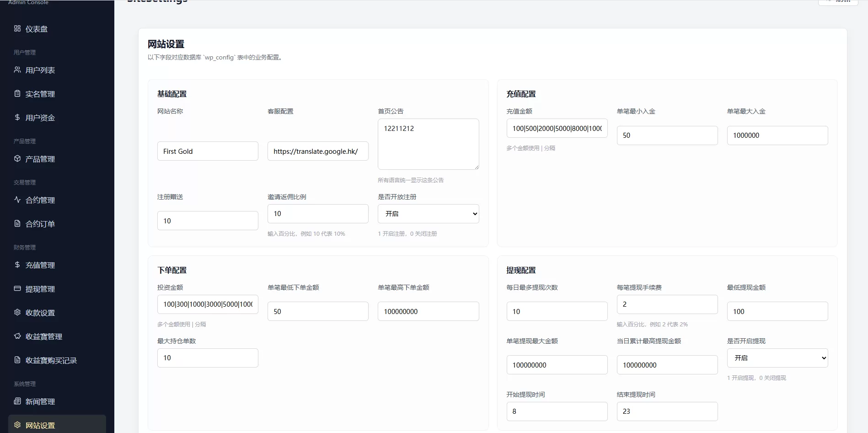Click the box icon beside 产品管理

pos(17,158)
